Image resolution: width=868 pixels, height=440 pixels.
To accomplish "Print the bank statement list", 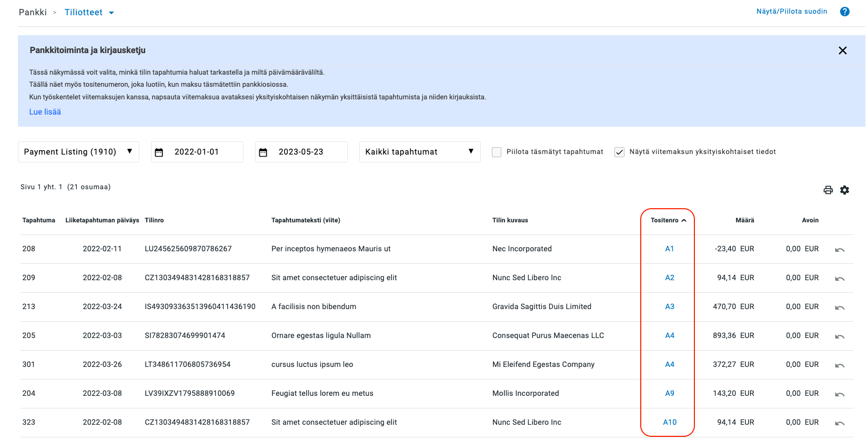I will click(x=827, y=190).
